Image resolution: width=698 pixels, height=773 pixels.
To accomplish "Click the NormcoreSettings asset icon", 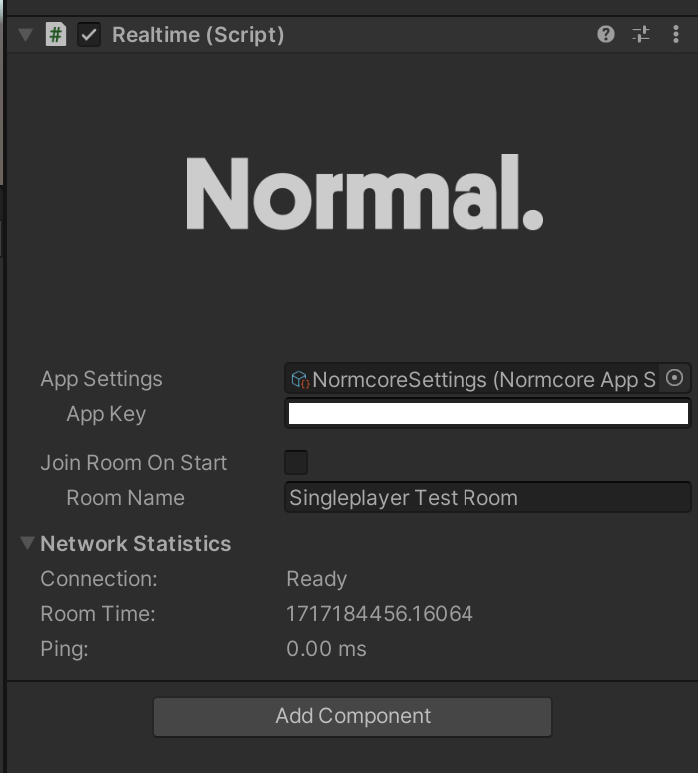I will [300, 379].
